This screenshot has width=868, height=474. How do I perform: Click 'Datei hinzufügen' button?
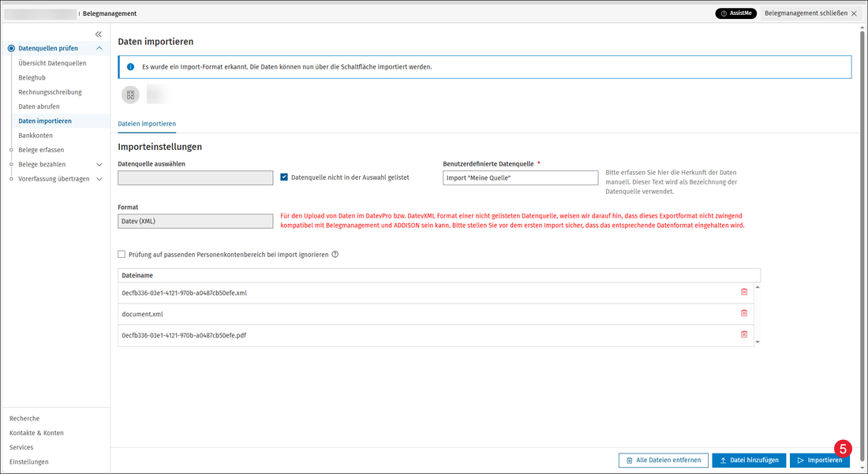749,460
